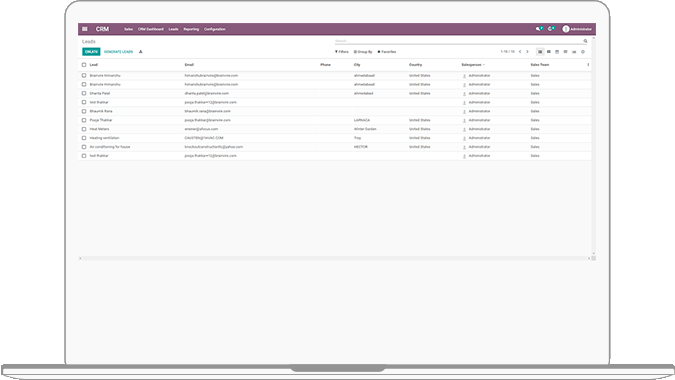Open the conversations messages icon

click(x=539, y=29)
